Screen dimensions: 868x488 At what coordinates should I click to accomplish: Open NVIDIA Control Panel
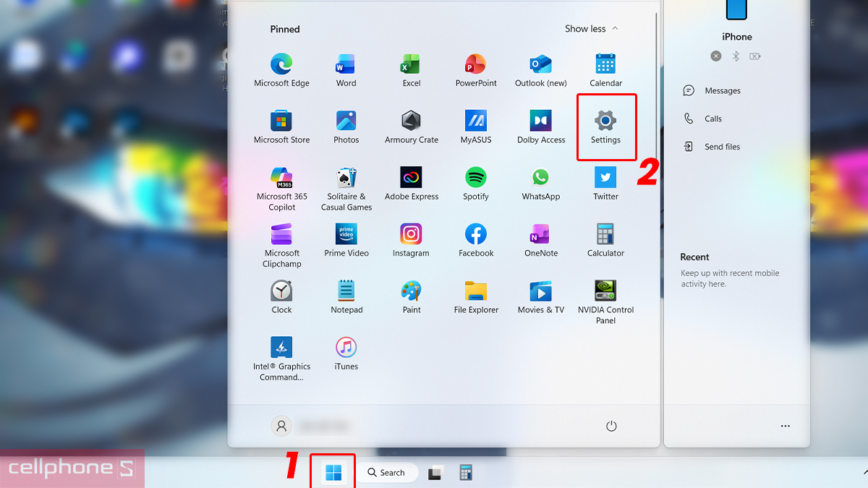pyautogui.click(x=605, y=302)
